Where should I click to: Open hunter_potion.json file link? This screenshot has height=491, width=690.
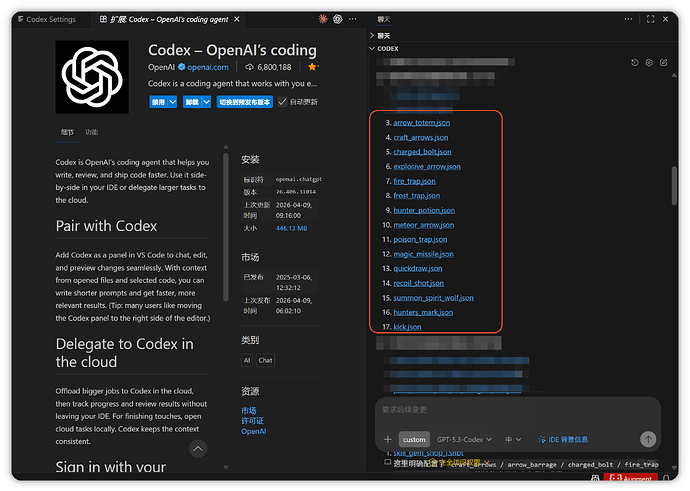(x=424, y=210)
